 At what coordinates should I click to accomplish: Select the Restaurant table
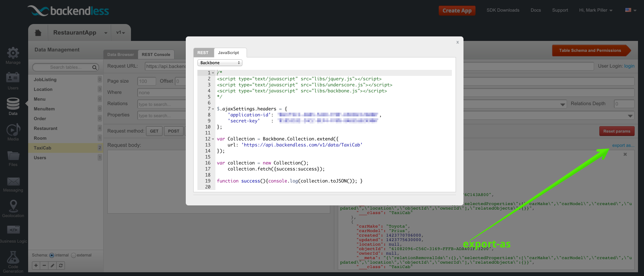tap(66, 128)
